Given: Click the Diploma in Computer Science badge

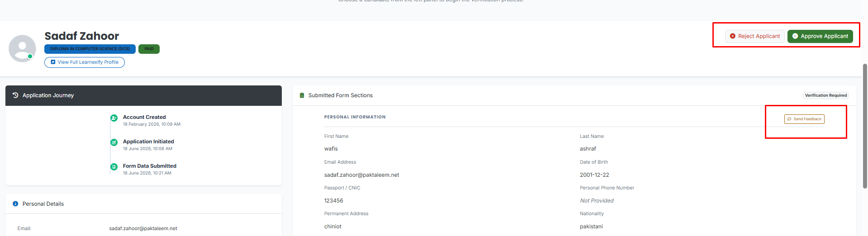Looking at the screenshot, I should pyautogui.click(x=90, y=49).
